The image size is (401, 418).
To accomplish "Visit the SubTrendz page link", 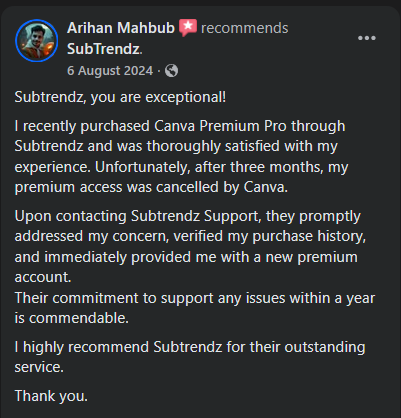I will 104,49.
